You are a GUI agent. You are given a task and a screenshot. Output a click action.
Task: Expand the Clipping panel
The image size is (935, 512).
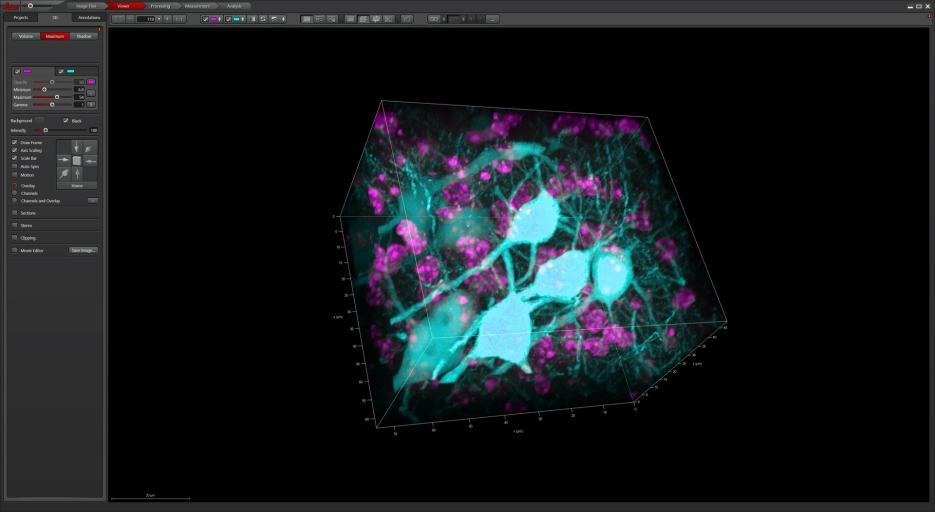[14, 238]
